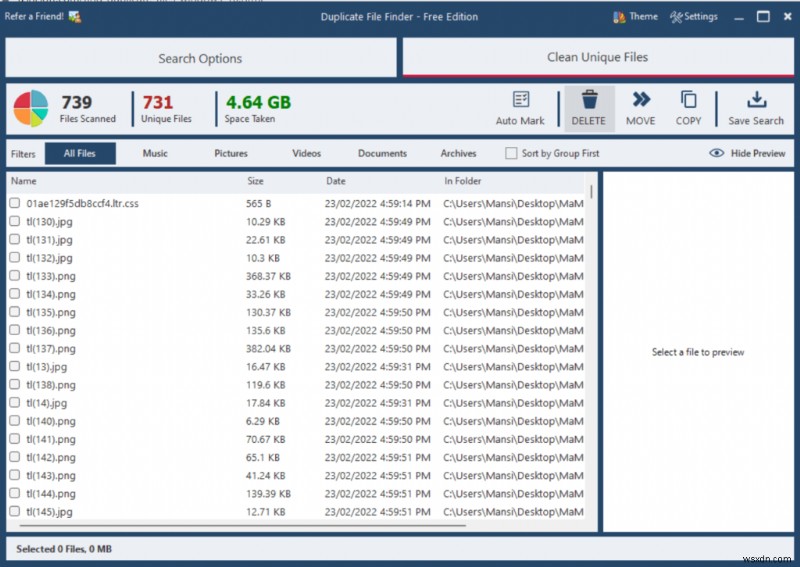Enable Sort by Group First checkbox
800x567 pixels.
pos(511,154)
